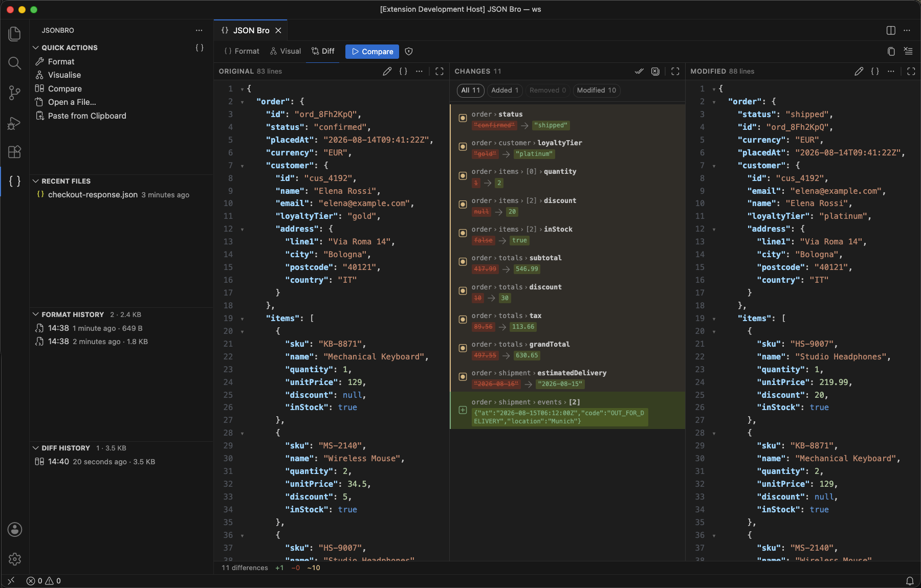The image size is (921, 588).
Task: Fold the "address" object in Original pane
Action: pyautogui.click(x=242, y=229)
